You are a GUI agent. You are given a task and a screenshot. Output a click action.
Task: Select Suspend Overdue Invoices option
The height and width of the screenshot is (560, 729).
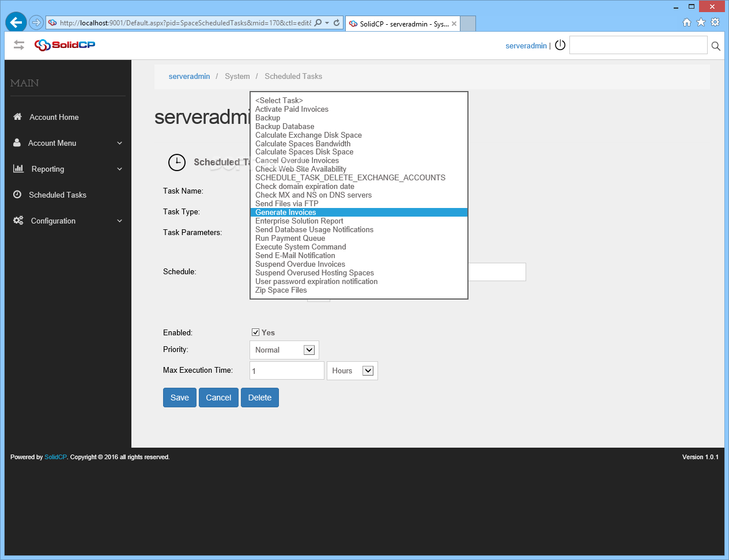point(358,264)
